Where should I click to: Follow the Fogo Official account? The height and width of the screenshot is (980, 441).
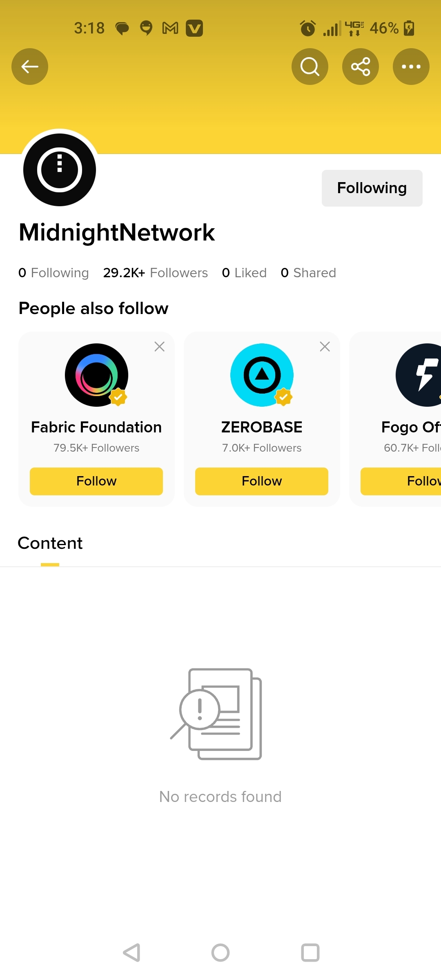click(401, 481)
